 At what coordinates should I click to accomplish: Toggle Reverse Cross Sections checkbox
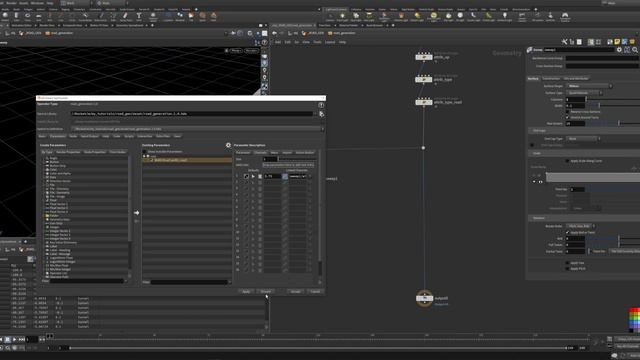567,111
